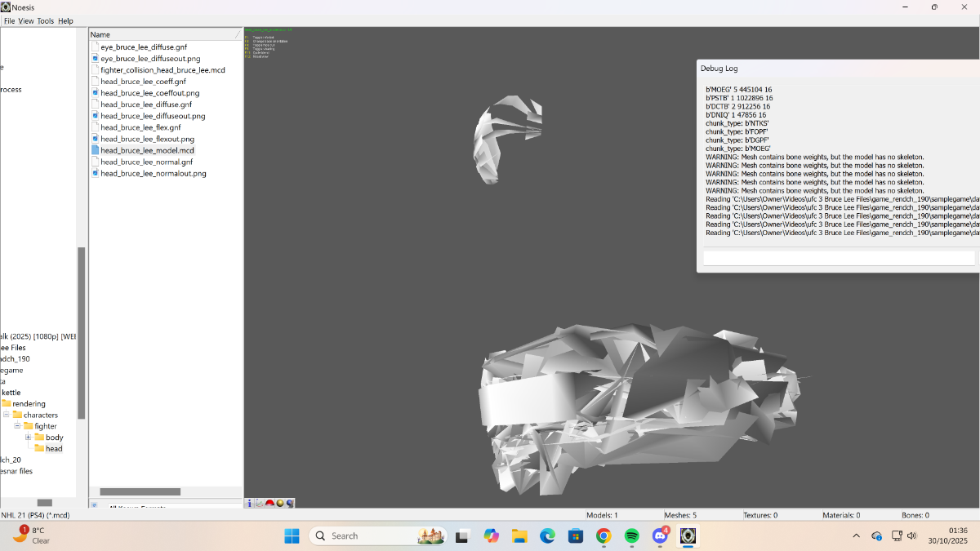Open the Tools menu
980x551 pixels.
click(x=46, y=21)
